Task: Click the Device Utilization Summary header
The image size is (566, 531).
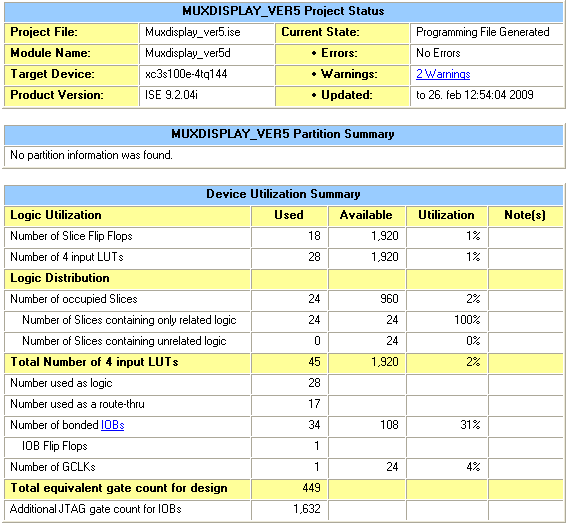Action: pyautogui.click(x=283, y=194)
